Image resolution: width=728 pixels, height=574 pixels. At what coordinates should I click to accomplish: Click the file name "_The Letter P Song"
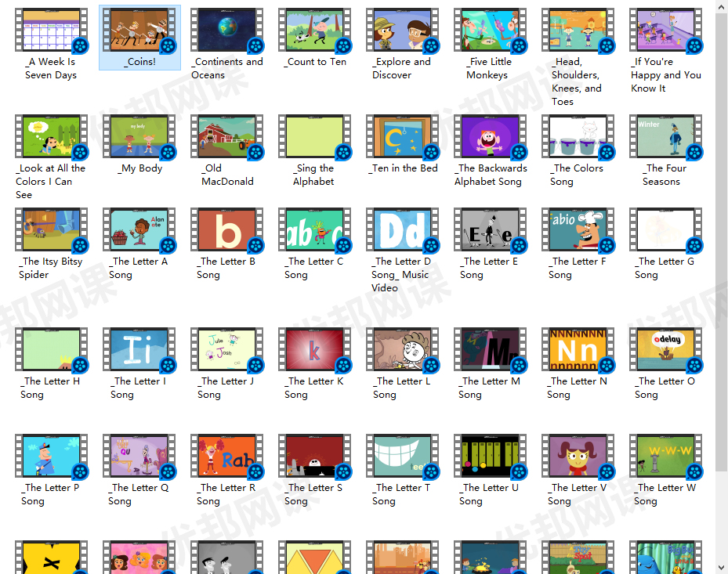50,494
